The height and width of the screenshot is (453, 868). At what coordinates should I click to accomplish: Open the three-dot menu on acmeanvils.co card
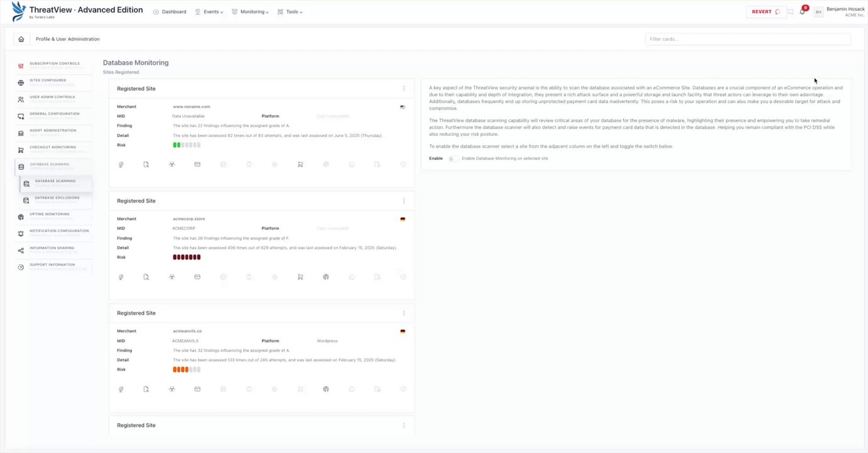pos(404,313)
